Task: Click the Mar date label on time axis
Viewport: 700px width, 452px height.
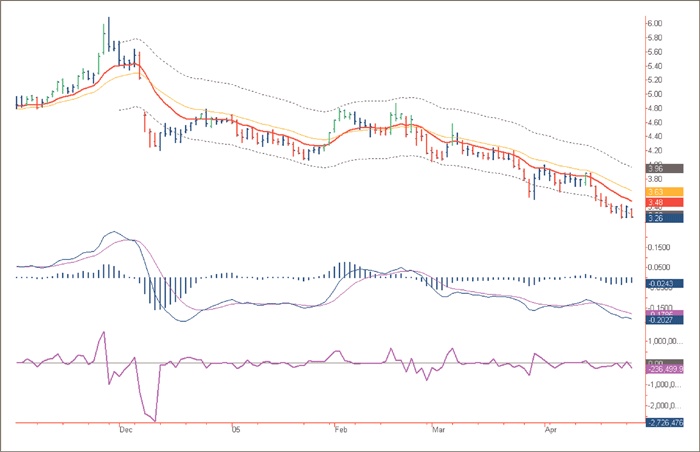Action: (x=437, y=429)
